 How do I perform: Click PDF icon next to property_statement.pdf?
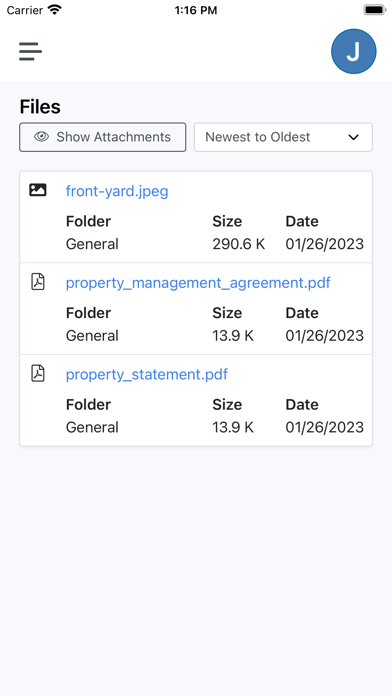(x=38, y=373)
